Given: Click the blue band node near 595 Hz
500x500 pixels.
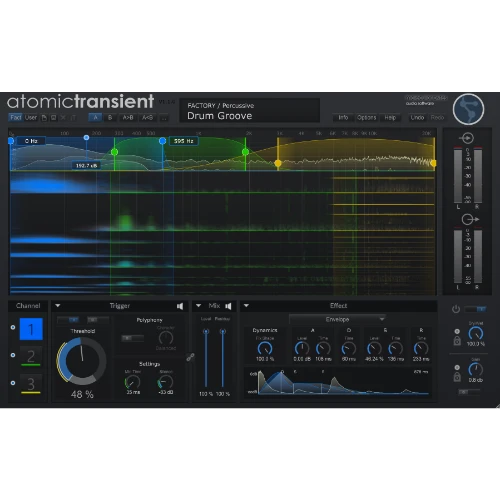Looking at the screenshot, I should [x=162, y=141].
